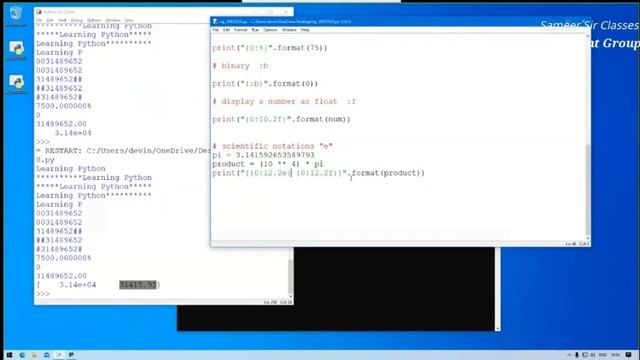Click the '0.py' line in Shell output
The image size is (640, 360).
tap(45, 160)
